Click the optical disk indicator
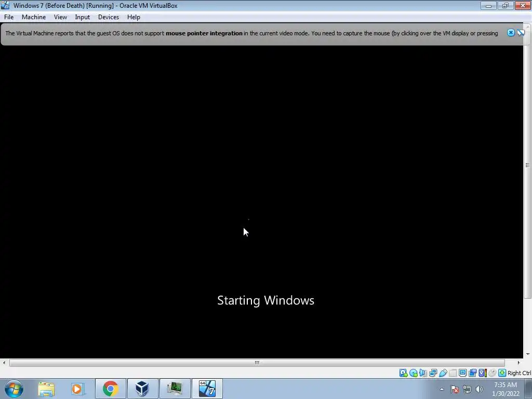Screen dimensions: 532x399 413,373
